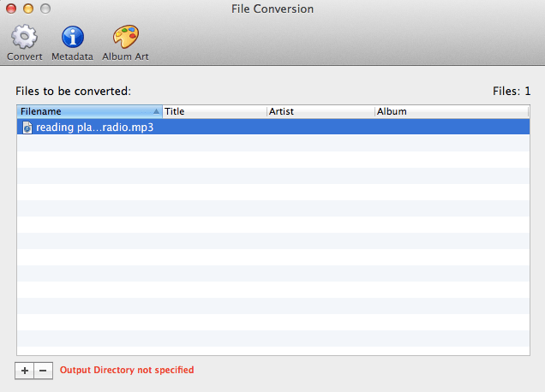
Task: Sort list by Filename column header
Action: pos(90,111)
